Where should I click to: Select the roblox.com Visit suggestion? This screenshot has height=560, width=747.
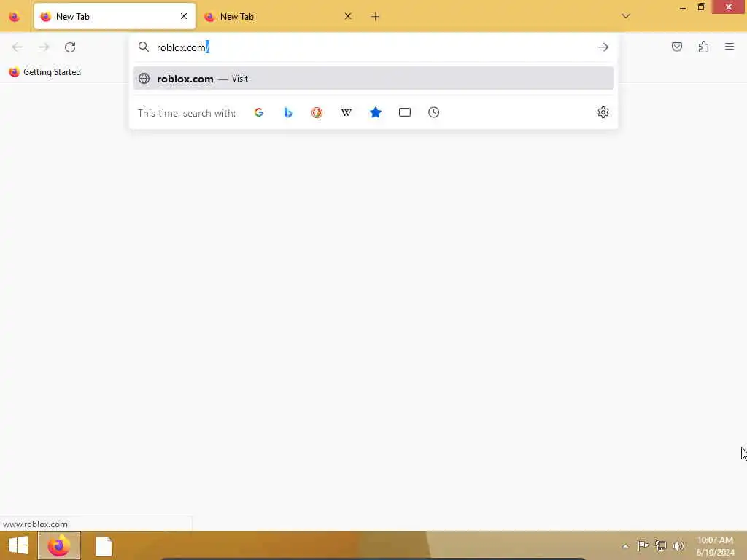coord(373,79)
